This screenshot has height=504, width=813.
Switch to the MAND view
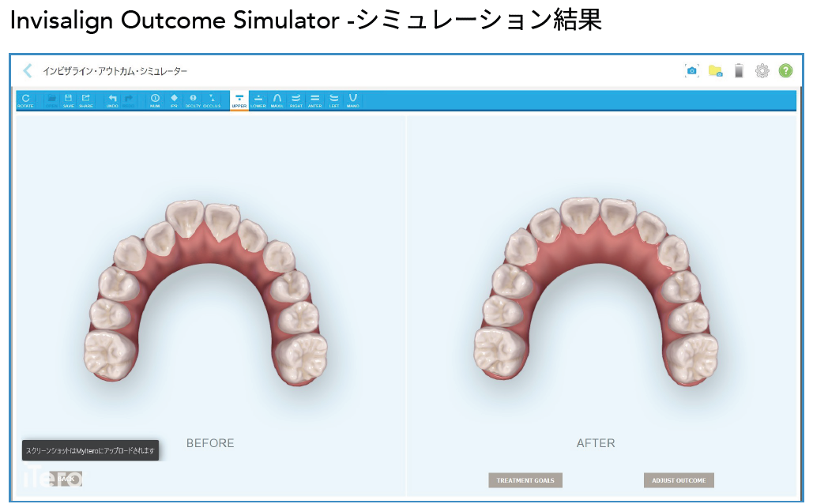(353, 100)
